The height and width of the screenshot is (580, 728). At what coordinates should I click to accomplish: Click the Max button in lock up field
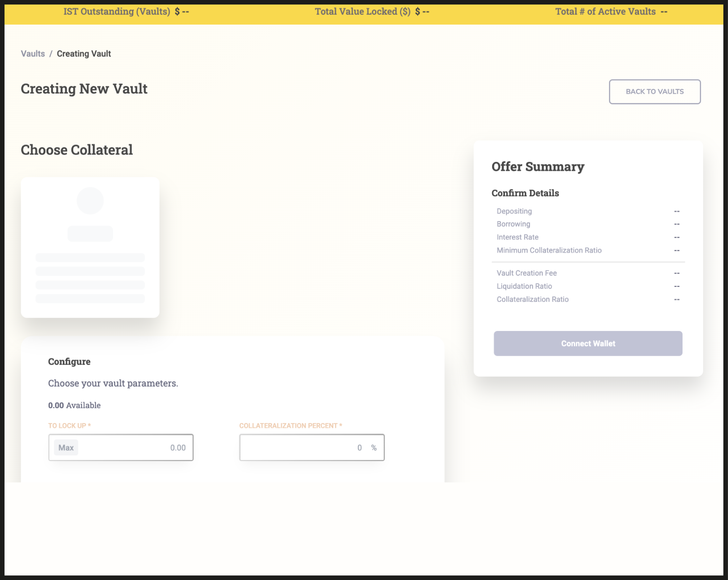66,448
